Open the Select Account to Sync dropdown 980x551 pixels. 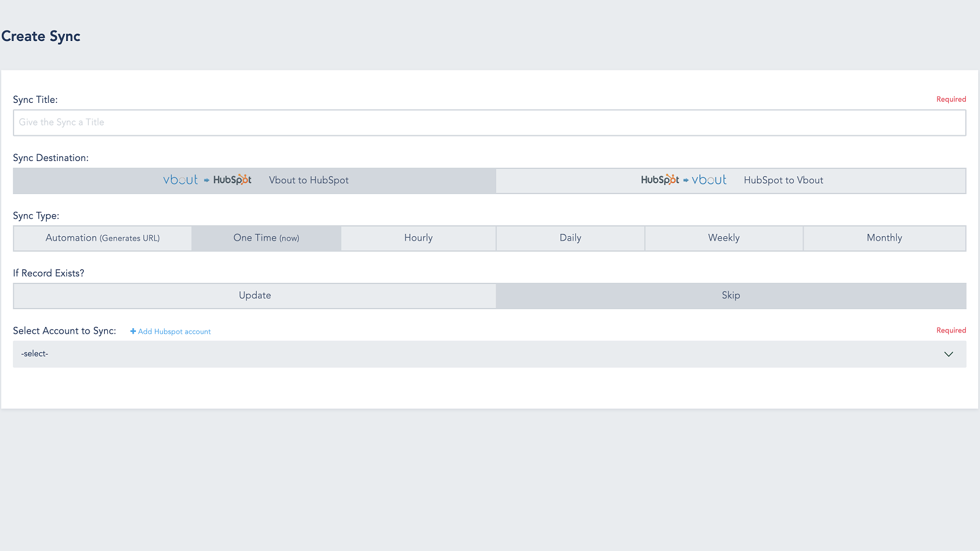point(489,354)
